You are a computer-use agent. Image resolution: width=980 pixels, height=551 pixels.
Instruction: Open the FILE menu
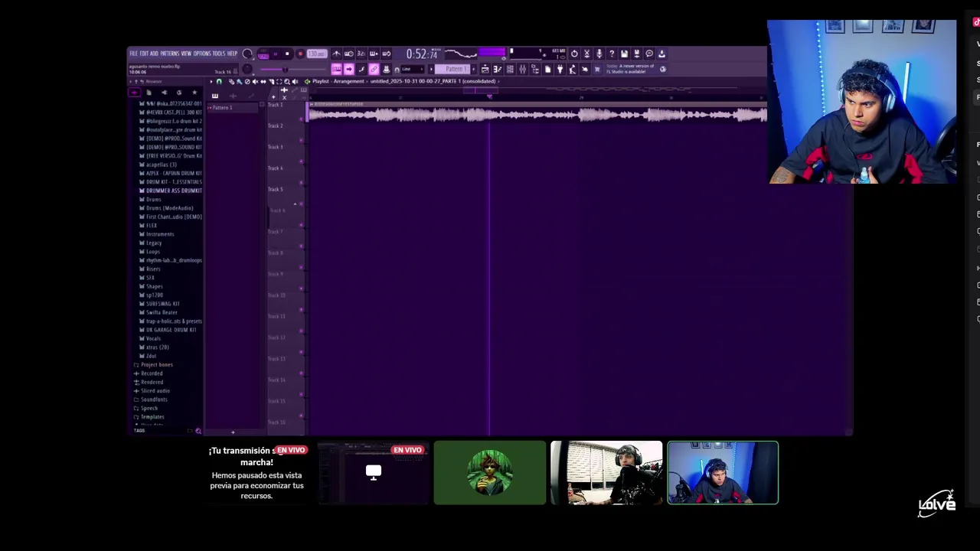[134, 54]
